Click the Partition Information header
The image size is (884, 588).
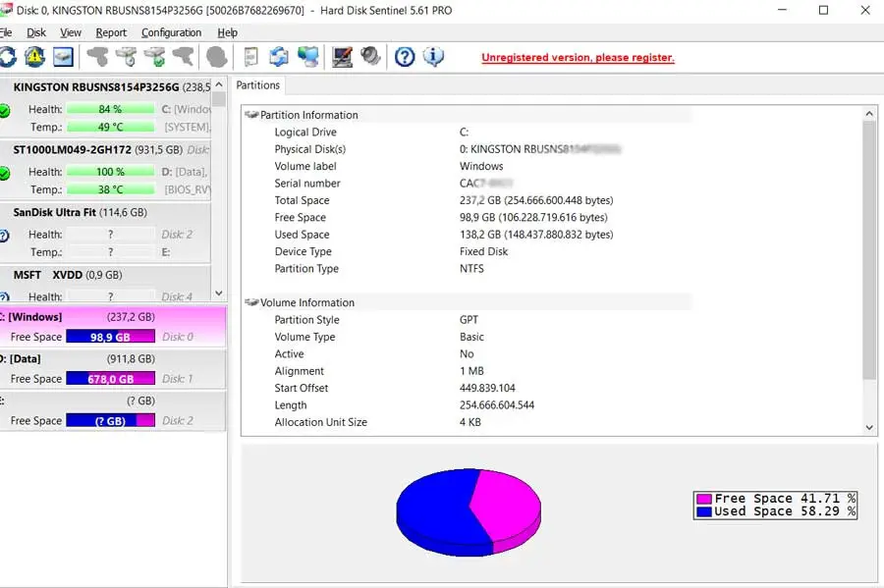(x=309, y=115)
